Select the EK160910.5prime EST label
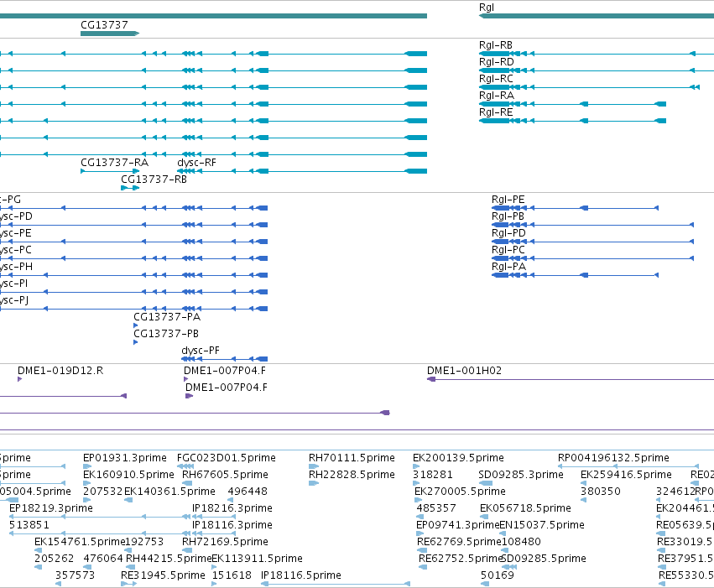Viewport: 714px width, 588px height. (x=128, y=474)
